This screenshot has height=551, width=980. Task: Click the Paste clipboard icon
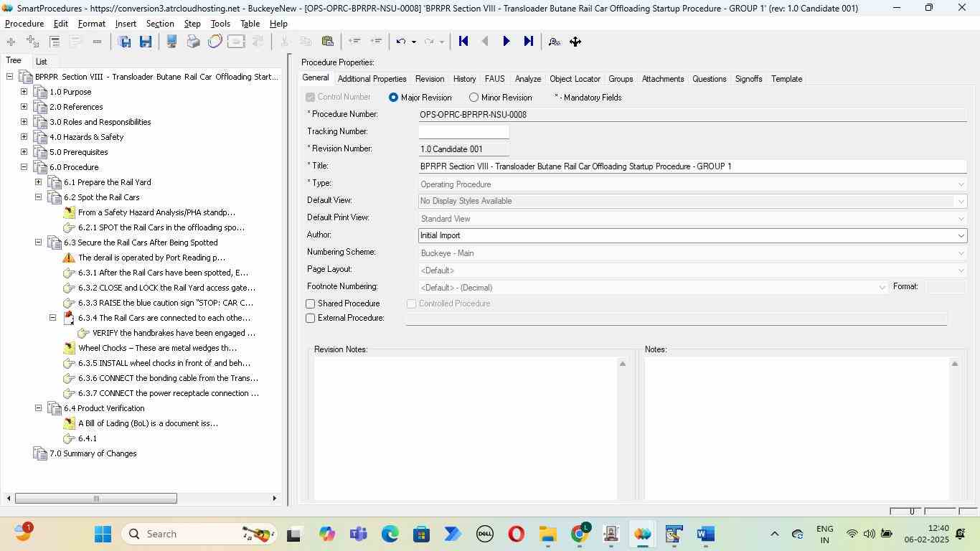(328, 42)
